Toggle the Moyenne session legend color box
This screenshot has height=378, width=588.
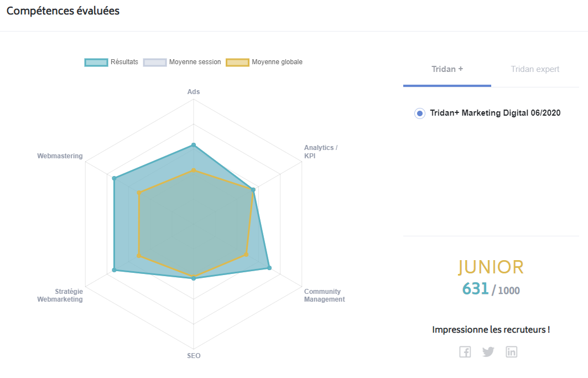tap(154, 63)
